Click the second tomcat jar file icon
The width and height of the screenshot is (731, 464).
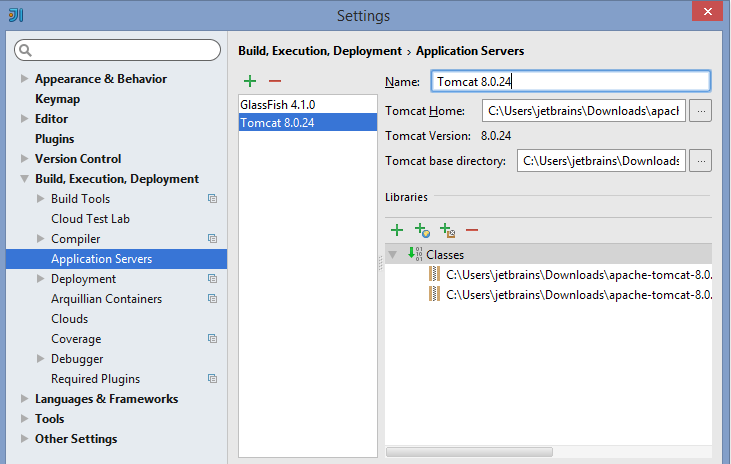pyautogui.click(x=434, y=294)
